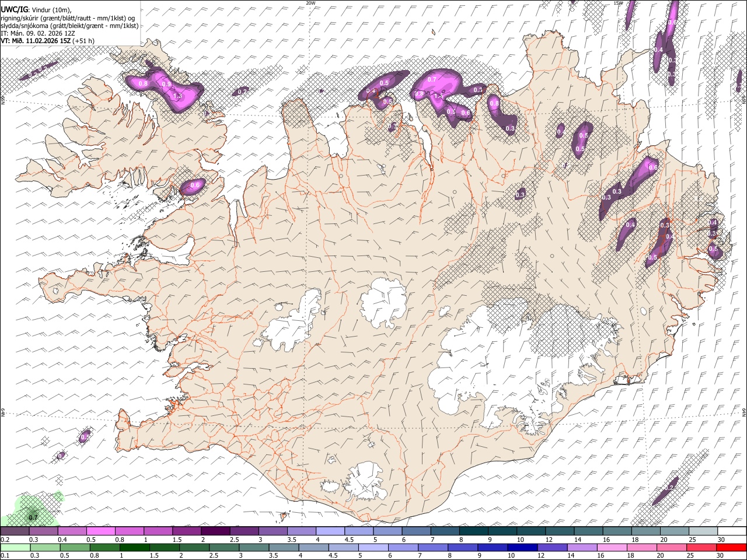Select the 2 dark purple swatch in upper legend

pos(215,531)
